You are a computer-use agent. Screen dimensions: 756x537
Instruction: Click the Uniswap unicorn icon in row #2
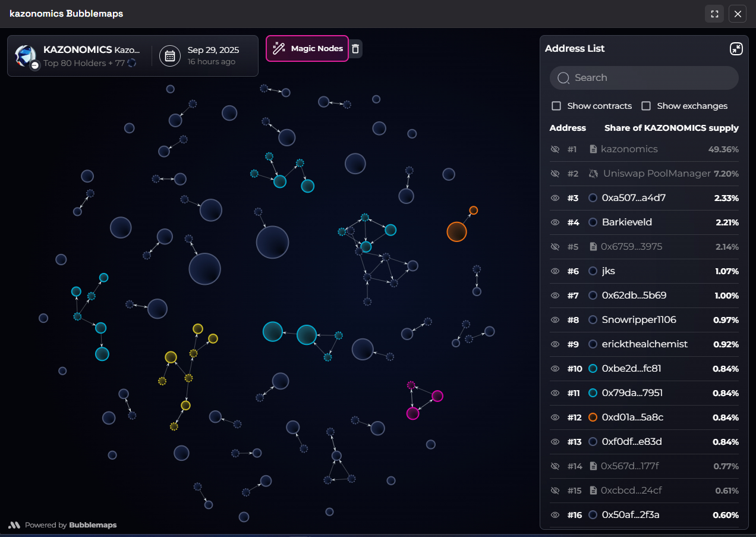[x=593, y=174]
